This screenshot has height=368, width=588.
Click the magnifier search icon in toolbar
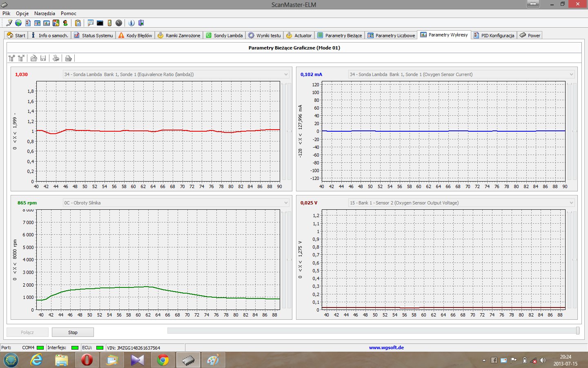coord(91,23)
